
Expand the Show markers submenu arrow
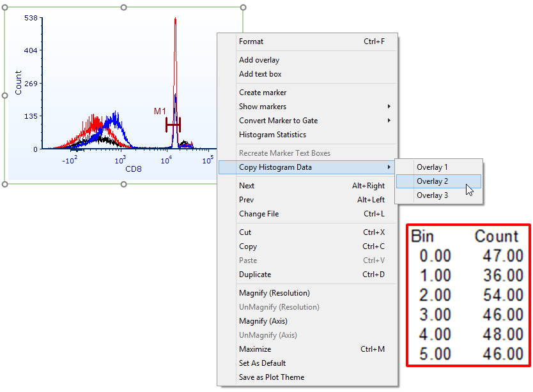click(x=389, y=107)
